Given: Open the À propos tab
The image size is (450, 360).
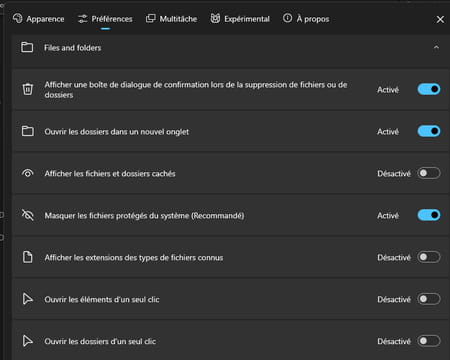Looking at the screenshot, I should [306, 19].
